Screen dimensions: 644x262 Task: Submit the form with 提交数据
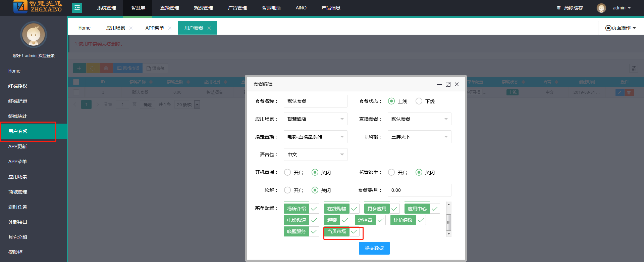pyautogui.click(x=374, y=248)
